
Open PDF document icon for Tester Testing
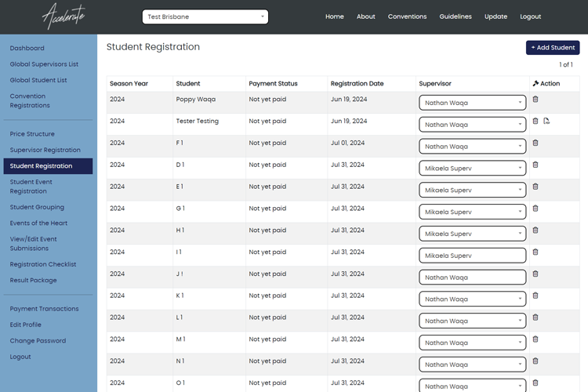(547, 122)
